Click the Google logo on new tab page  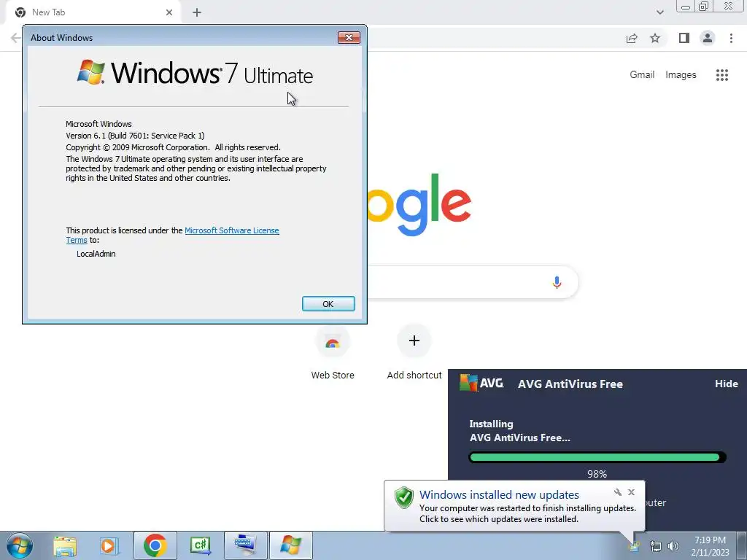click(419, 205)
